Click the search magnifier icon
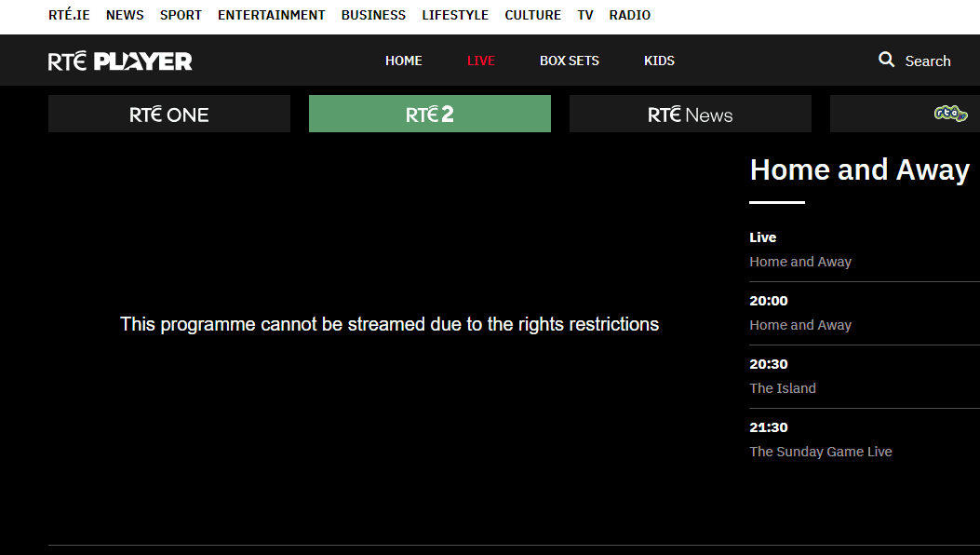Image resolution: width=980 pixels, height=555 pixels. (x=886, y=60)
